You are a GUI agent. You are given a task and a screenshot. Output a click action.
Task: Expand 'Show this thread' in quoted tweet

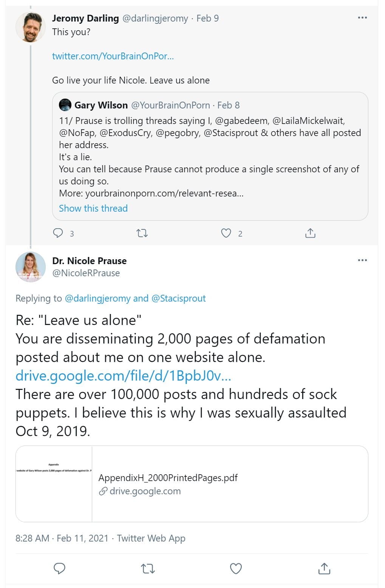[93, 208]
